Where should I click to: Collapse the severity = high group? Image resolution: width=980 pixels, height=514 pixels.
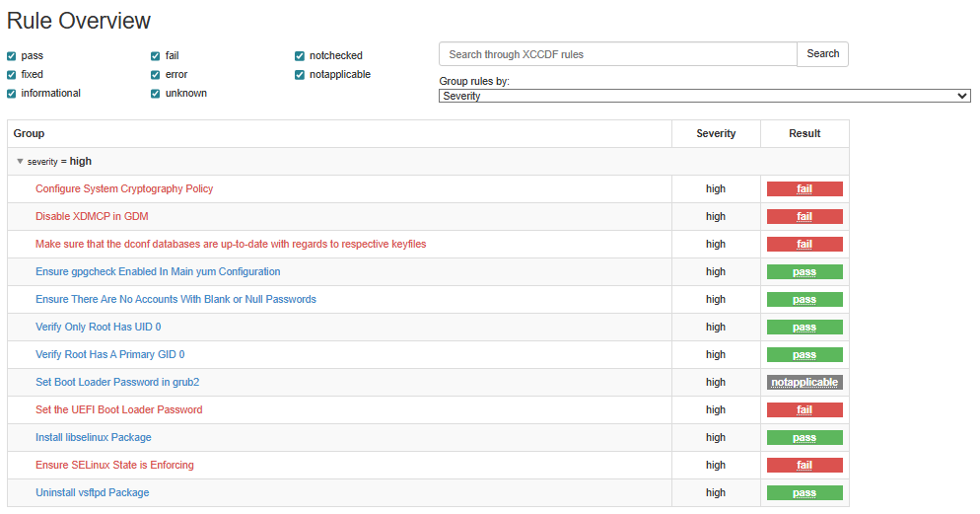coord(20,162)
